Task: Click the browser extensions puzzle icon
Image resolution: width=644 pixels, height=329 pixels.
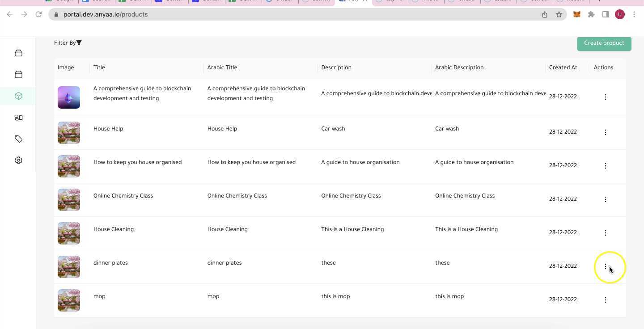Action: click(x=591, y=14)
